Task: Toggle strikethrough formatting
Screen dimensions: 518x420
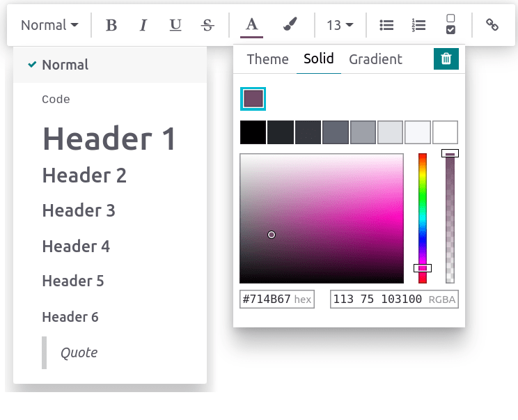Action: pyautogui.click(x=207, y=25)
